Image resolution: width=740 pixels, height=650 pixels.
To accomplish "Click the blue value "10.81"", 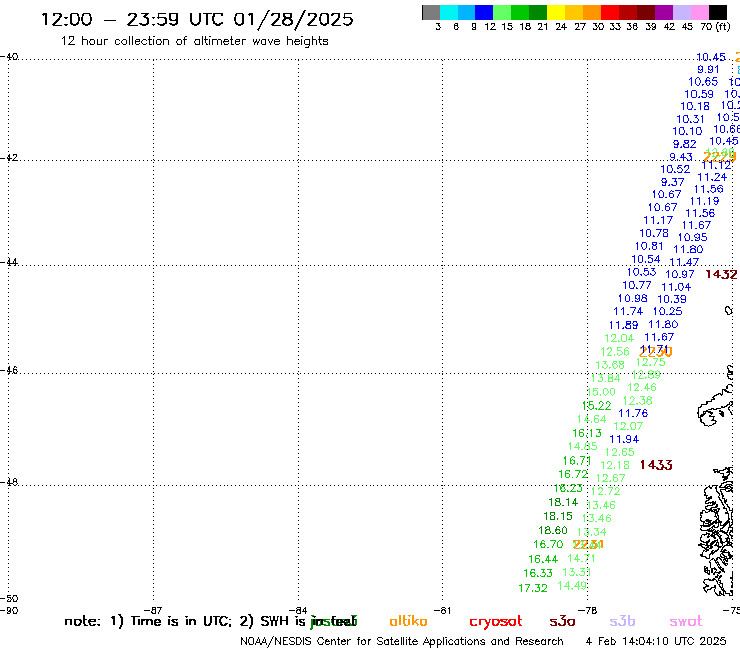I will tap(649, 246).
